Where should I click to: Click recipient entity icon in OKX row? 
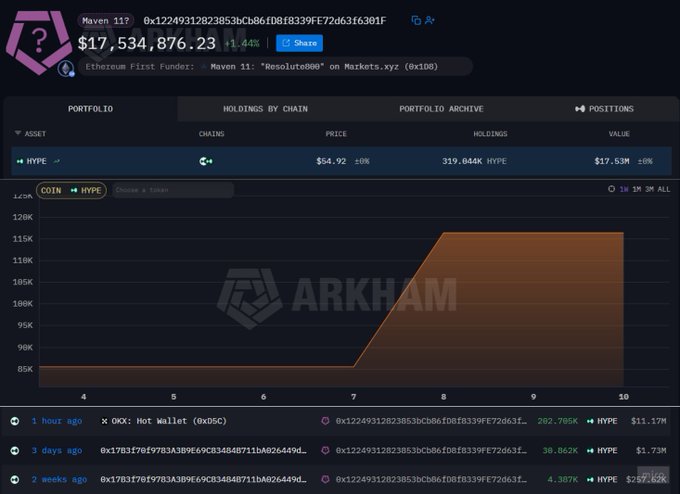(325, 421)
